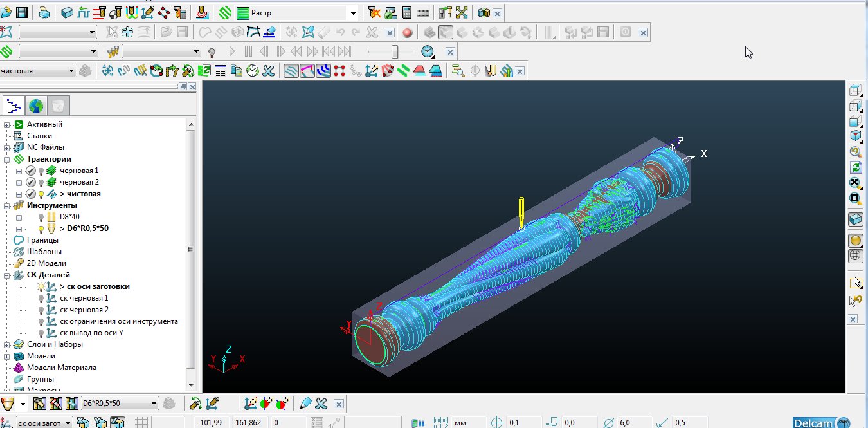Open the ск оси загот workplane dropdown
This screenshot has width=868, height=428.
(68, 423)
